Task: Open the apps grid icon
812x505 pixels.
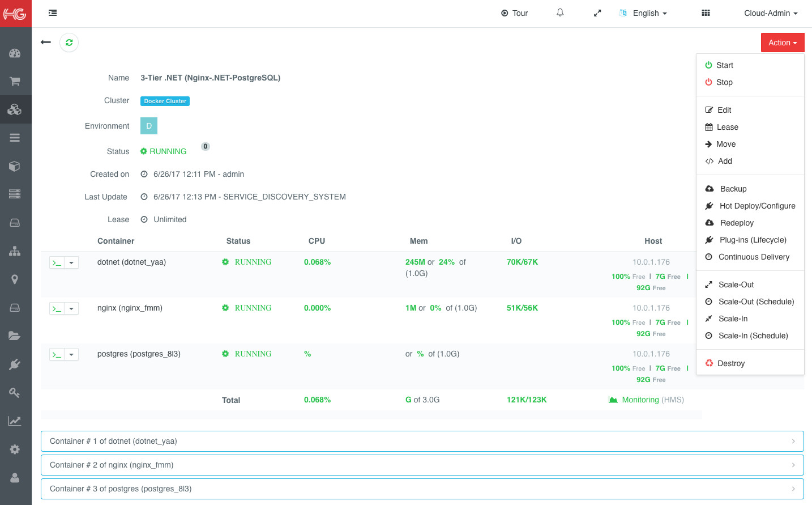Action: click(706, 13)
